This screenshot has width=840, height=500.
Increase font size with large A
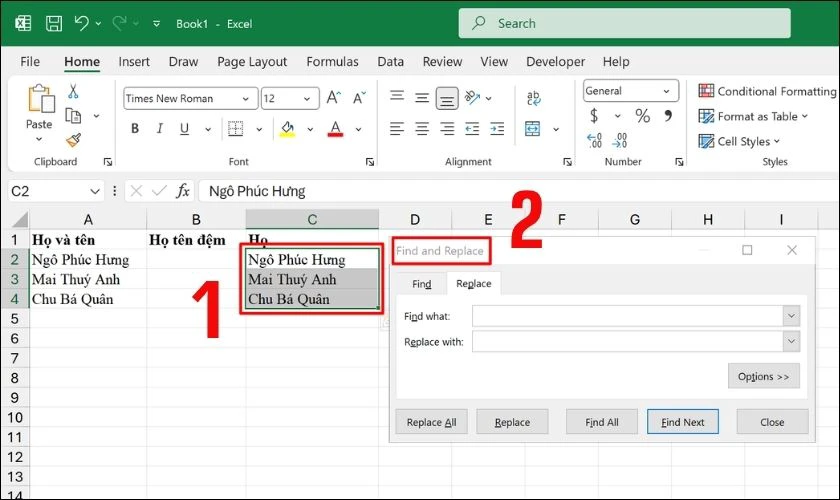pos(333,98)
